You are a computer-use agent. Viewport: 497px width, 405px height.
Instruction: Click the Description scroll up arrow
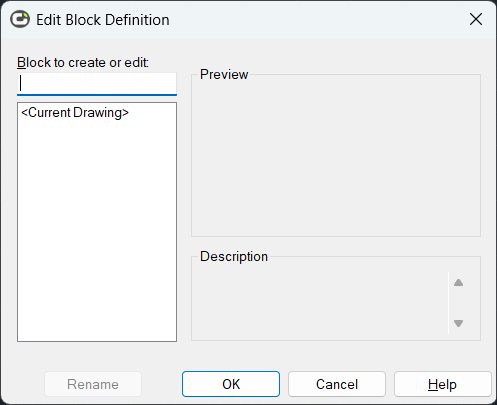(458, 283)
